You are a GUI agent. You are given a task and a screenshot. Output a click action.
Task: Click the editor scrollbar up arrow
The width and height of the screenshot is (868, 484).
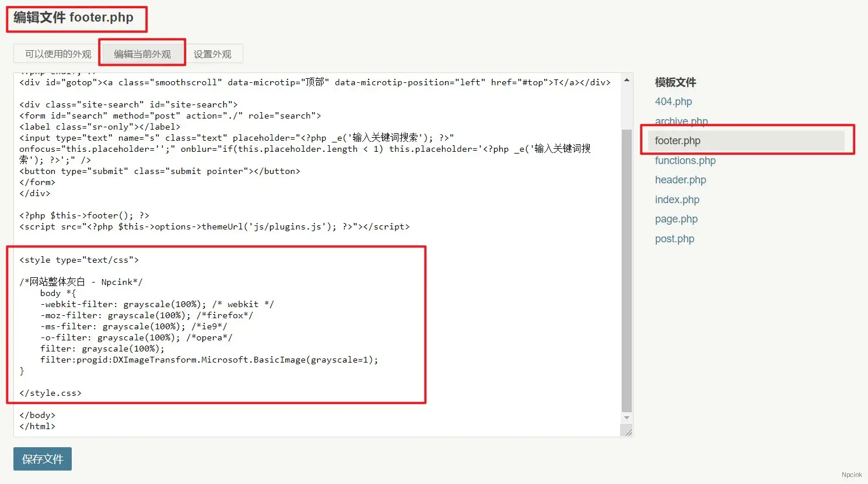626,79
